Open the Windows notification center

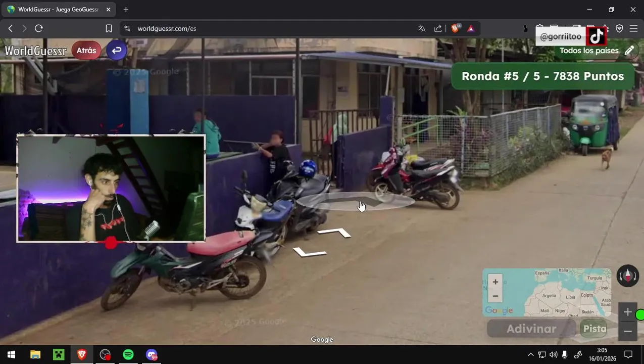coord(628,354)
